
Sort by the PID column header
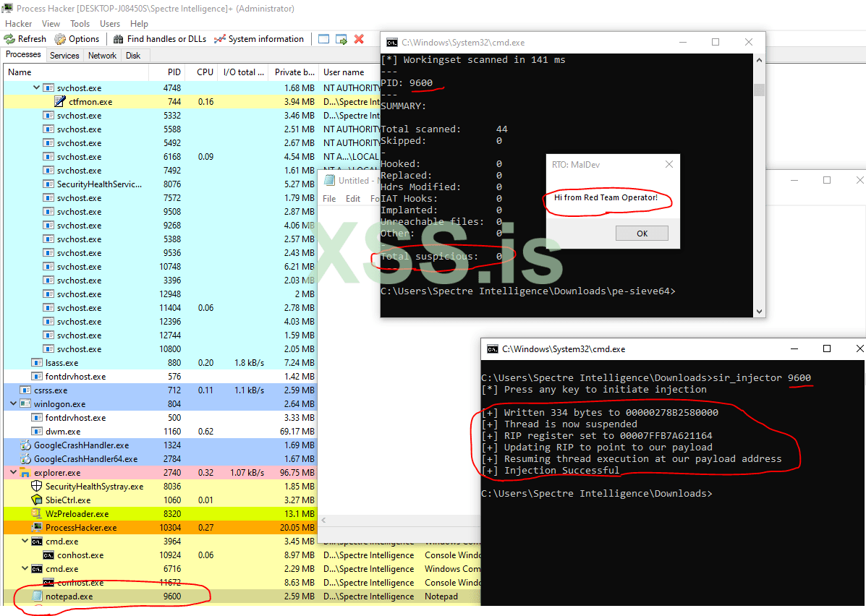166,72
